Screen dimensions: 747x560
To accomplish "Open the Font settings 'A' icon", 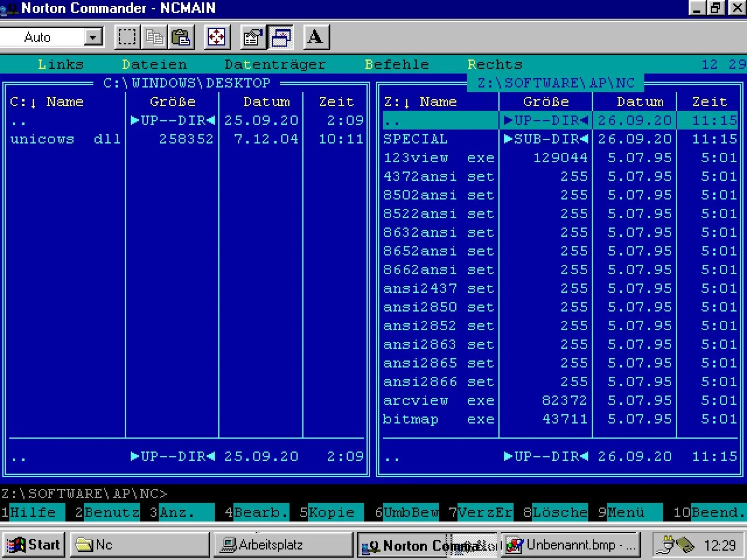I will click(x=316, y=37).
